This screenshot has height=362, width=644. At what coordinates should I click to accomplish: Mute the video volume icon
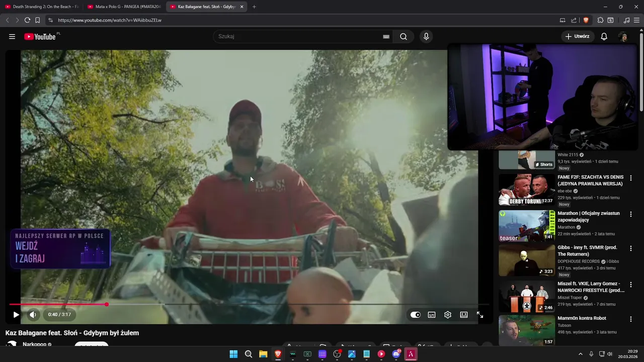pos(33,315)
